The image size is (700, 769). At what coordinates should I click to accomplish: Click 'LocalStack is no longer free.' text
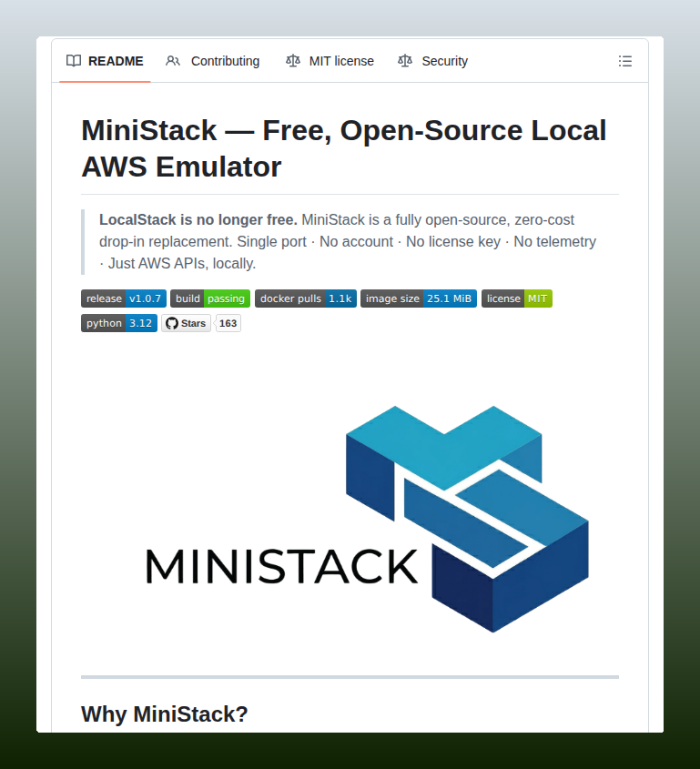click(198, 219)
